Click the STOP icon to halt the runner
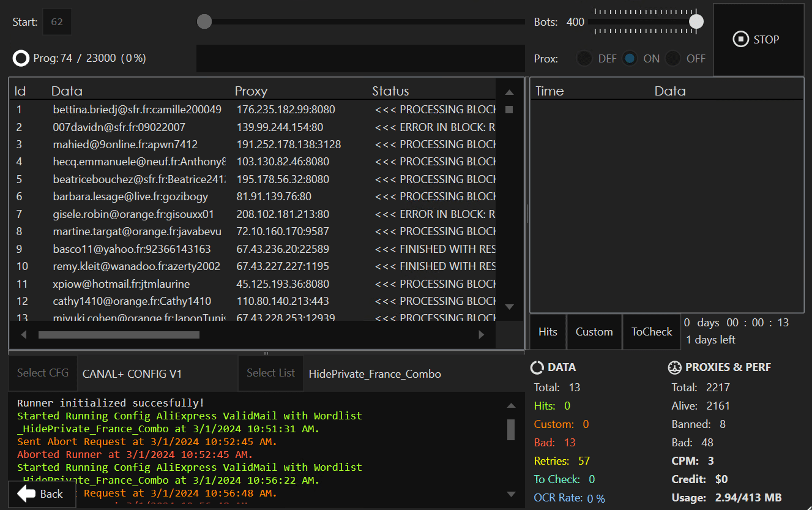Viewport: 812px width, 510px height. (741, 40)
